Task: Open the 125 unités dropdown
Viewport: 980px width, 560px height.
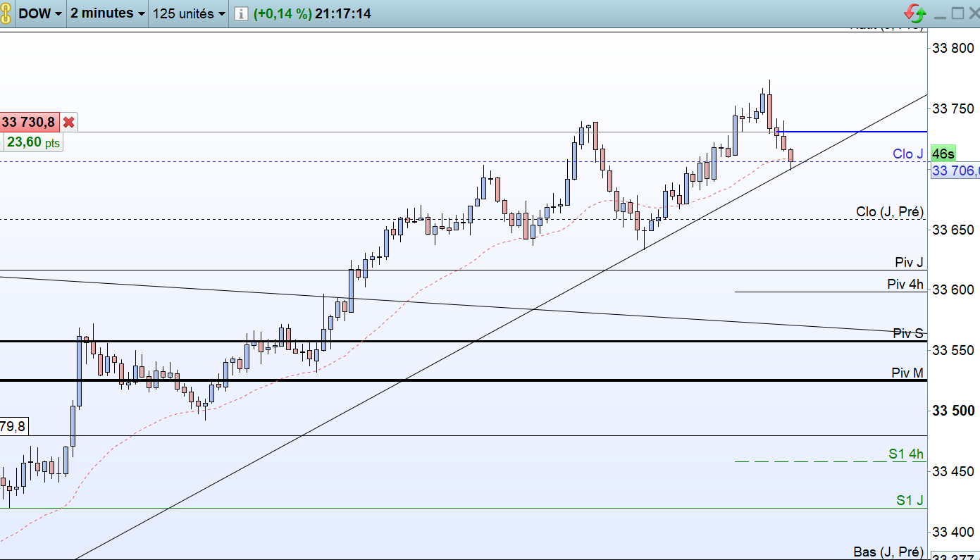Action: [x=190, y=13]
